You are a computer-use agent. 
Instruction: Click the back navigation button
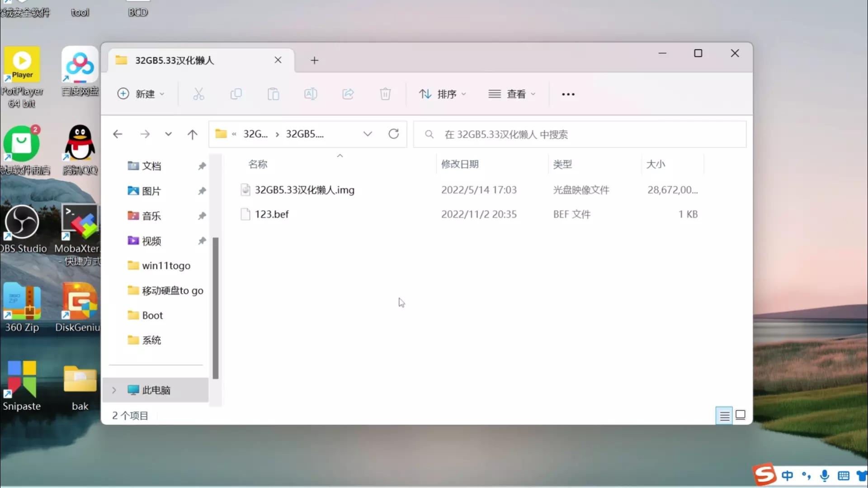tap(118, 134)
